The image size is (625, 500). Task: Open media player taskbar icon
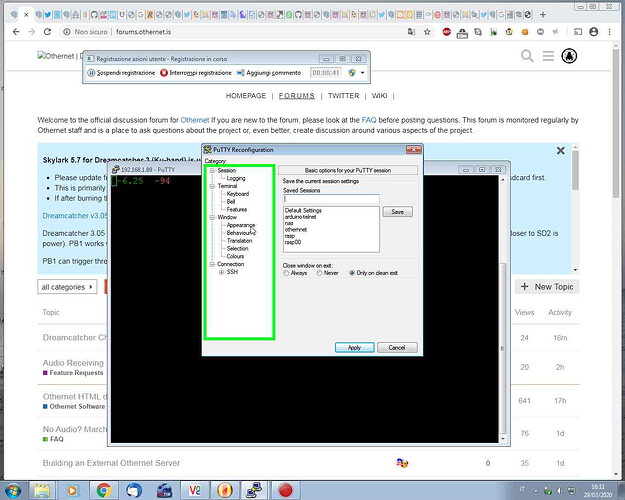click(x=73, y=490)
